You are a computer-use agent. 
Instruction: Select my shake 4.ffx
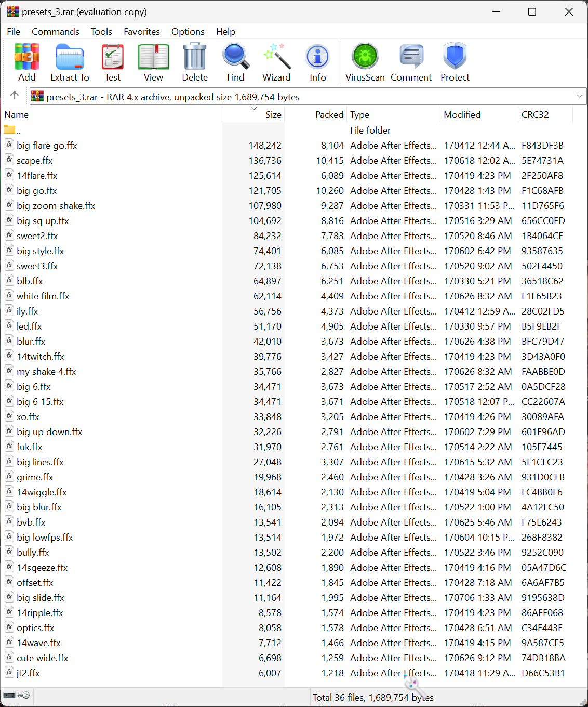[x=46, y=372]
